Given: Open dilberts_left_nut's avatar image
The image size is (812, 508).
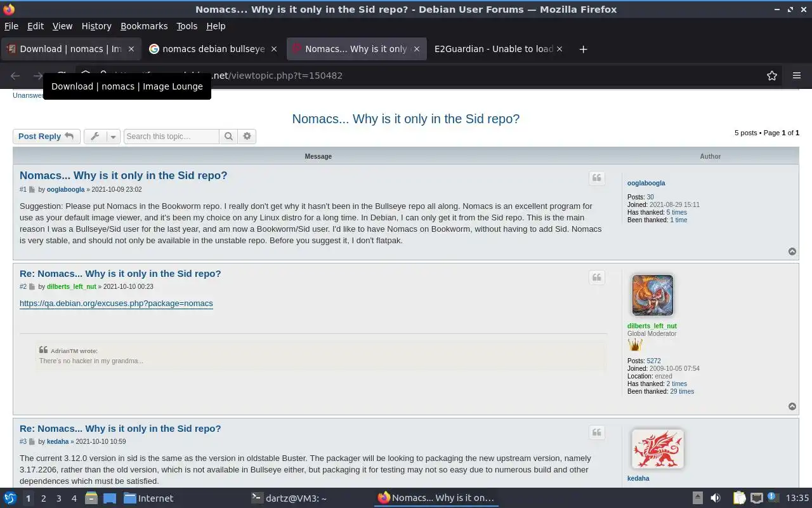Looking at the screenshot, I should click(652, 295).
